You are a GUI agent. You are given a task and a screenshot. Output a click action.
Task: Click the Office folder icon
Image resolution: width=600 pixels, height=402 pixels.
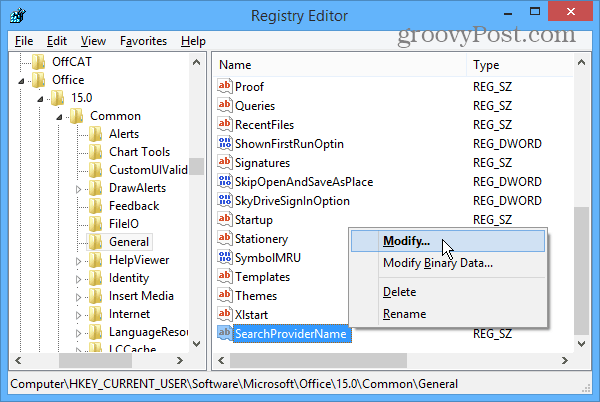pyautogui.click(x=39, y=80)
